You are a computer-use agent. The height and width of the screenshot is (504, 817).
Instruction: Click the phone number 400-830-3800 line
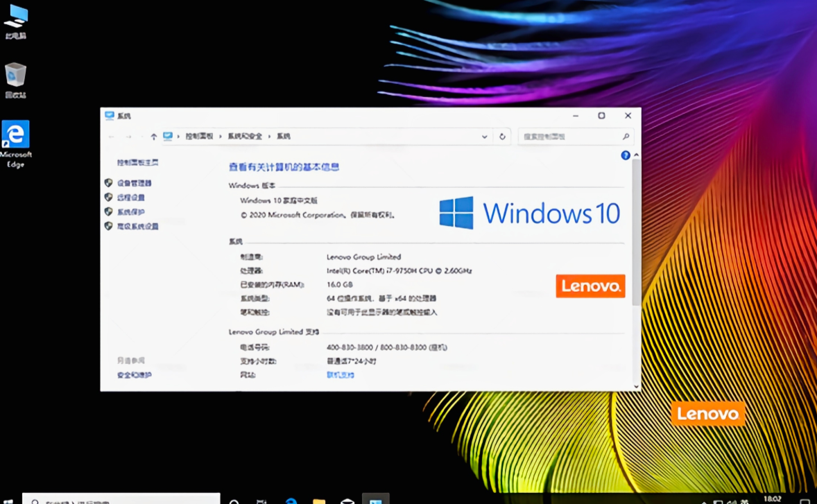tap(386, 347)
